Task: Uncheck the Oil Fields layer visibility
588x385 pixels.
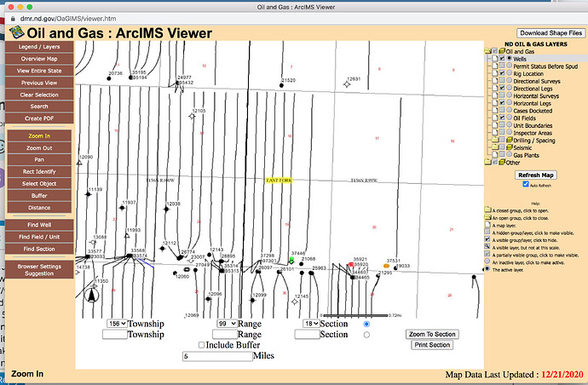Action: pyautogui.click(x=502, y=118)
